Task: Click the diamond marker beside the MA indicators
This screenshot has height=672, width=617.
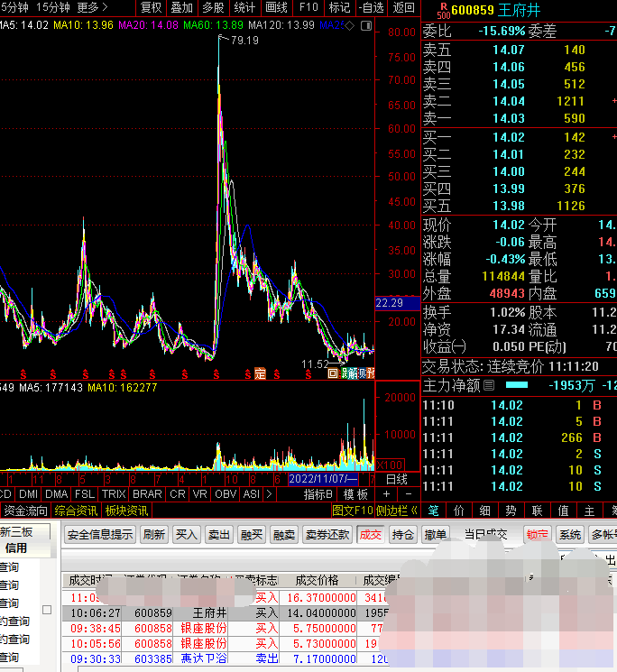Action: pyautogui.click(x=349, y=26)
